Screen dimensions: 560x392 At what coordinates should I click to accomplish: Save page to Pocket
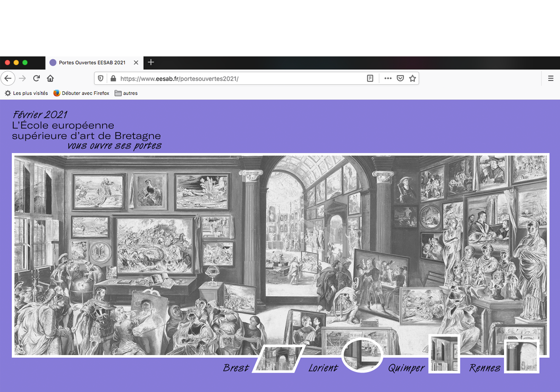pos(400,78)
